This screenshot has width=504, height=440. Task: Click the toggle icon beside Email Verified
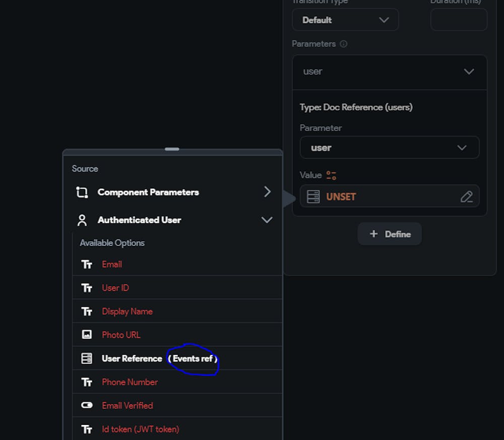pyautogui.click(x=87, y=405)
